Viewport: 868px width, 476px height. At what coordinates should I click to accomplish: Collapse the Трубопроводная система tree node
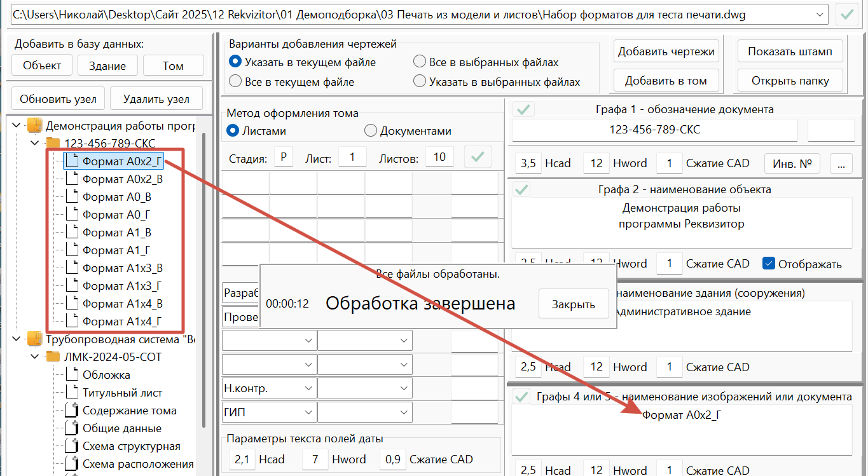tap(16, 339)
